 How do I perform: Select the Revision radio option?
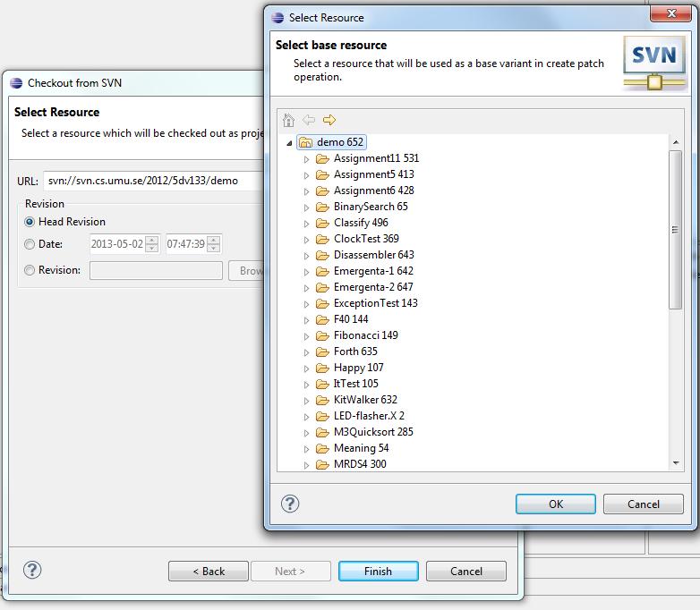(x=30, y=270)
